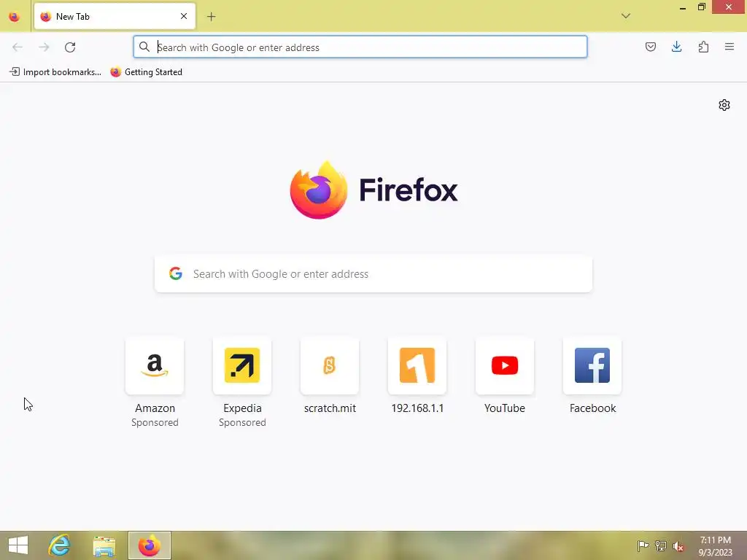Click the magnifier icon in the address bar

pyautogui.click(x=144, y=47)
